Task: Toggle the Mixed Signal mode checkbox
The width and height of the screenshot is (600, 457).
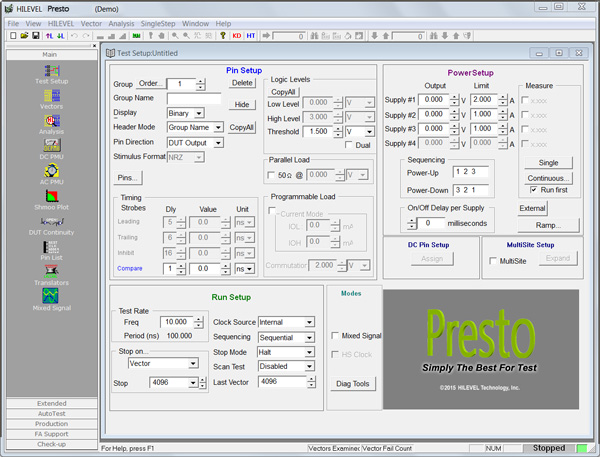Action: 335,335
